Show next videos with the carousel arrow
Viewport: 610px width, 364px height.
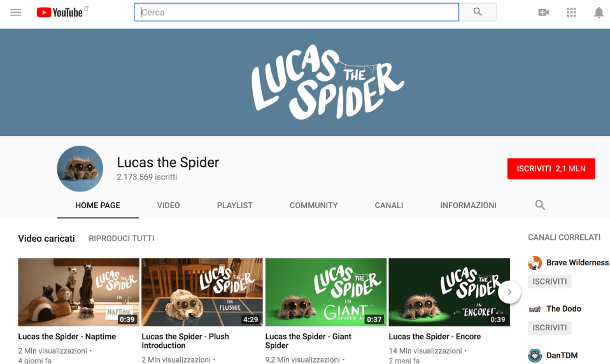509,292
